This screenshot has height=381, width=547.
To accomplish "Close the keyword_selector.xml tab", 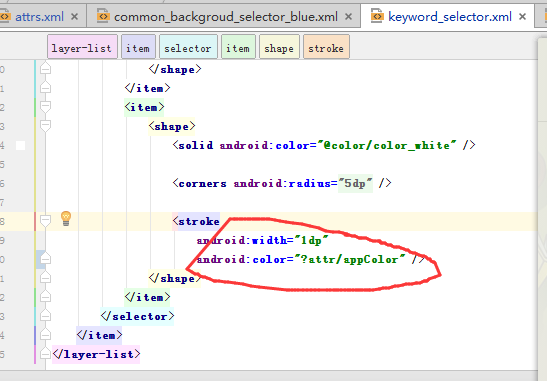I will point(522,16).
